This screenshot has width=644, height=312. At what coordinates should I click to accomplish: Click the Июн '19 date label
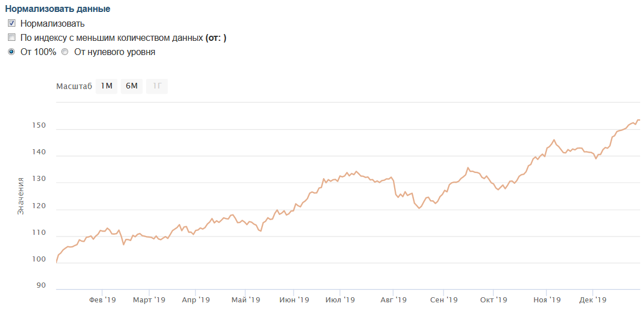point(295,300)
